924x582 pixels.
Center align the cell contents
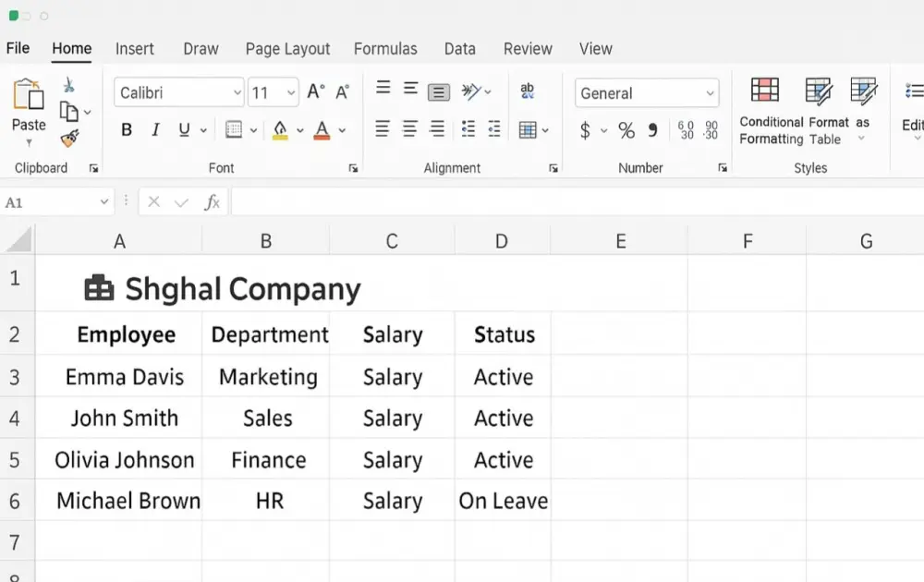click(409, 129)
